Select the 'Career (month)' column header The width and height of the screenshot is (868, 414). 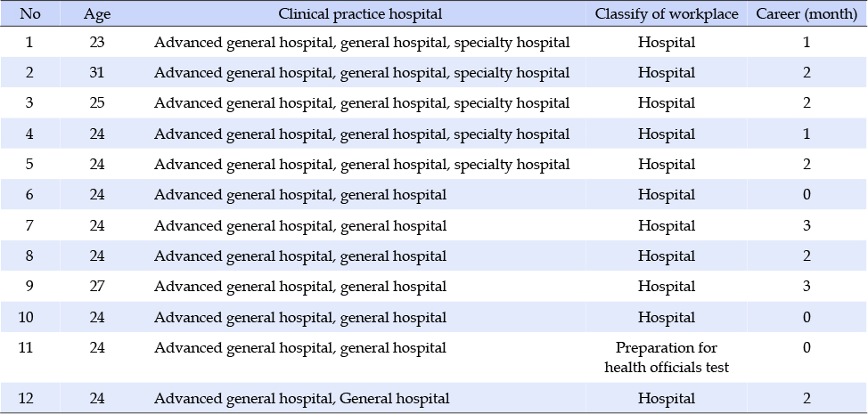(x=806, y=14)
